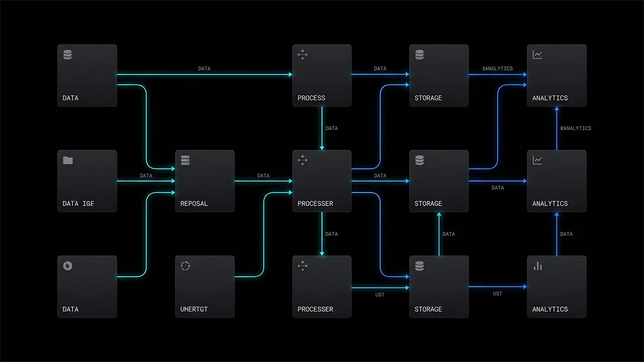Click the bar chart icon in the bottom-row ANALYTICS node
The image size is (644, 362).
point(537,266)
